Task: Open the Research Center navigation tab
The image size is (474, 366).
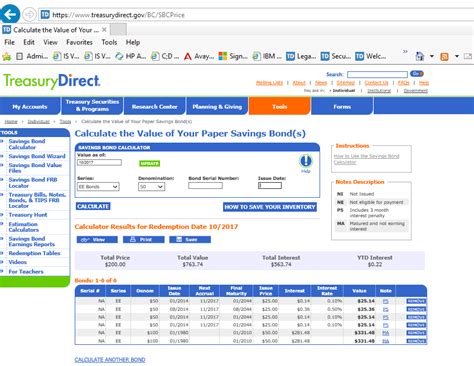Action: coord(154,106)
